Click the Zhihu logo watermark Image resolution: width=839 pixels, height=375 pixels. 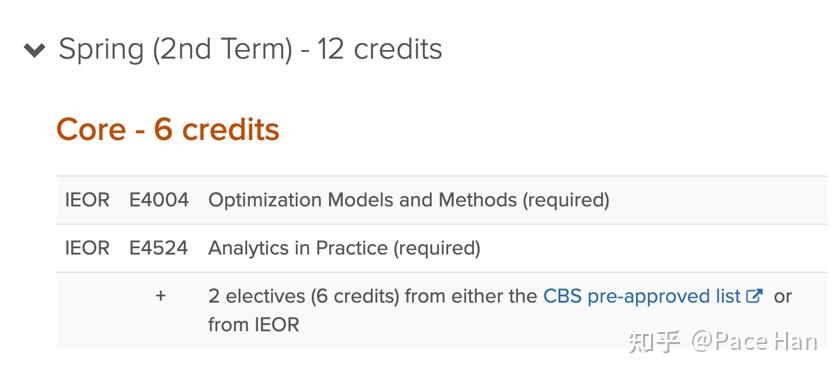(654, 342)
